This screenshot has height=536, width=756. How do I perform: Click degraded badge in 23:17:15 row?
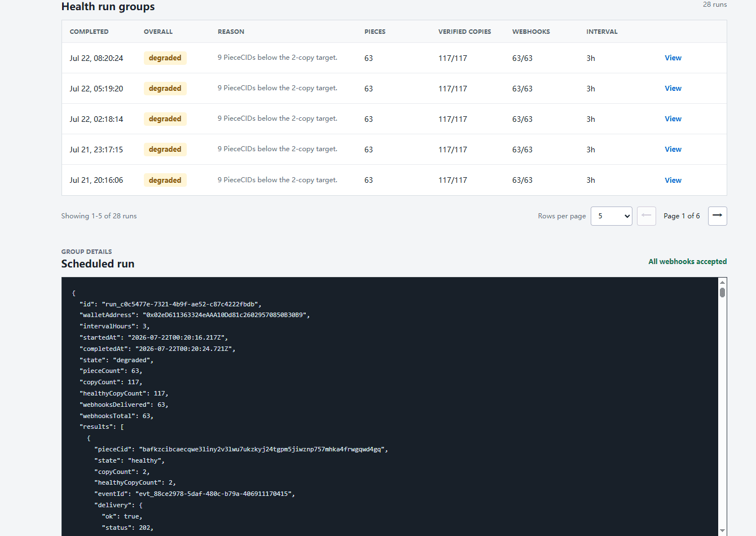pyautogui.click(x=165, y=150)
